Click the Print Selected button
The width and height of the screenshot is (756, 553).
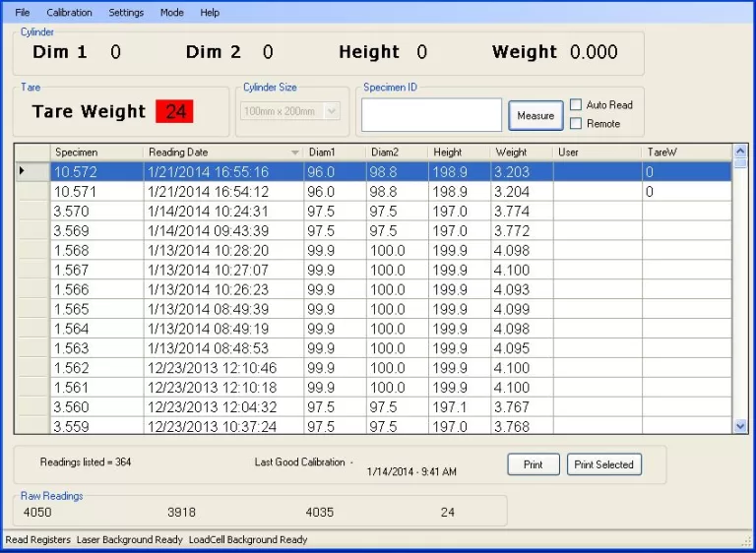click(x=603, y=464)
